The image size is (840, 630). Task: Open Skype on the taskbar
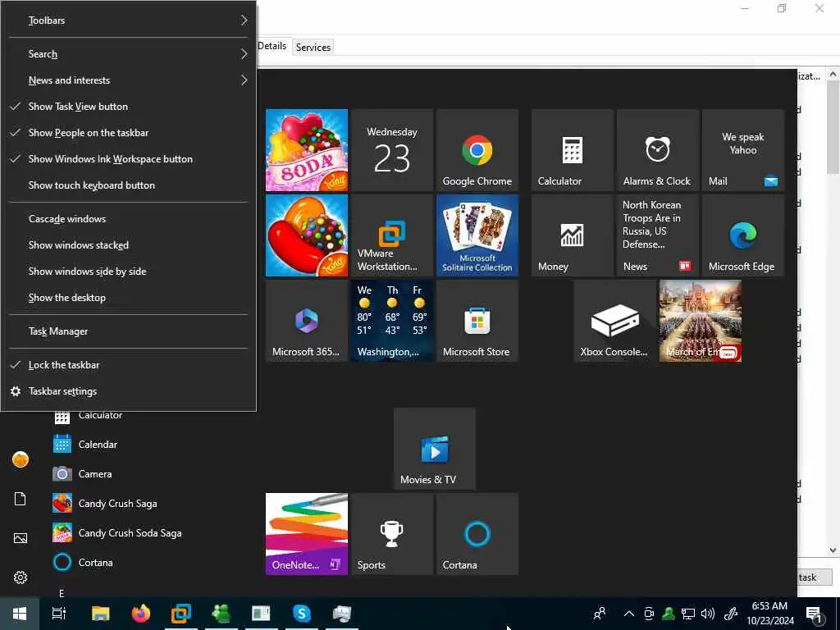point(302,614)
